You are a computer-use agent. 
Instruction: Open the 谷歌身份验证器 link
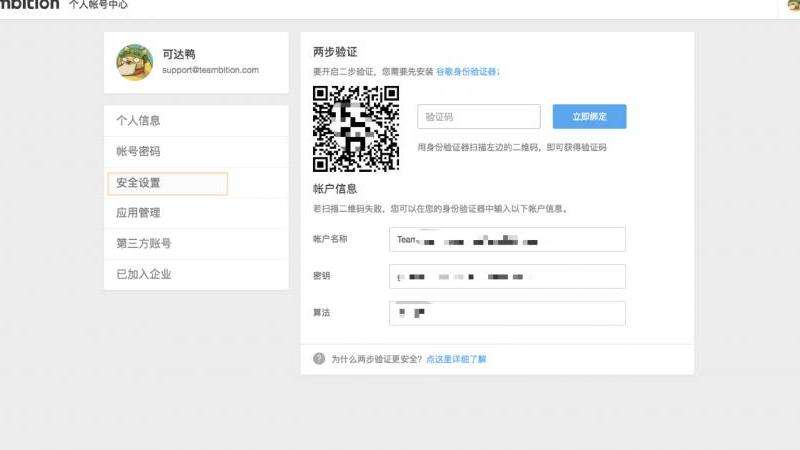click(x=466, y=72)
